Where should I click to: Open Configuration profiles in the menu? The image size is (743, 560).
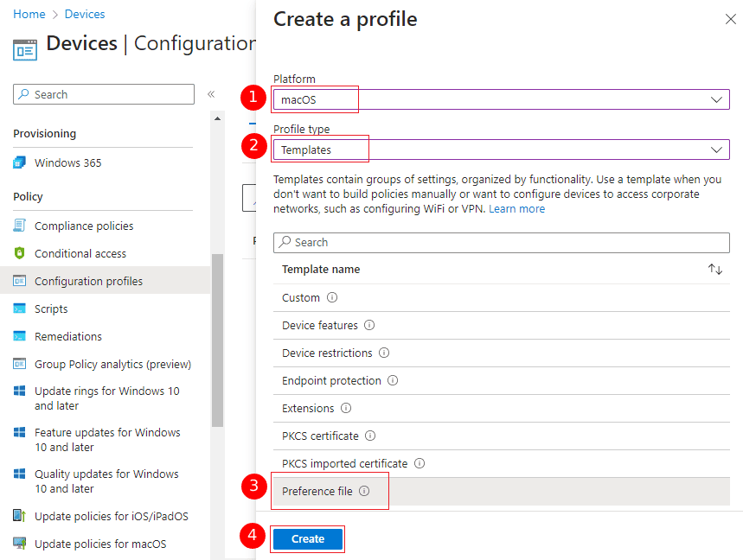pyautogui.click(x=88, y=281)
